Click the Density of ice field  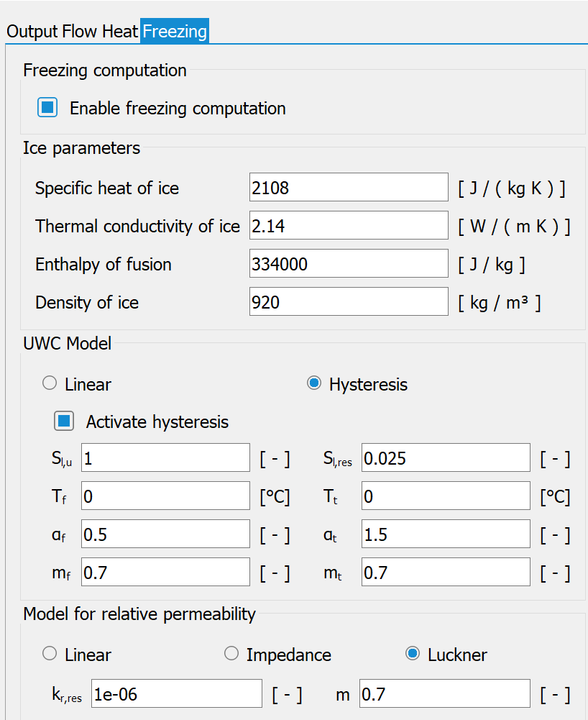(349, 301)
